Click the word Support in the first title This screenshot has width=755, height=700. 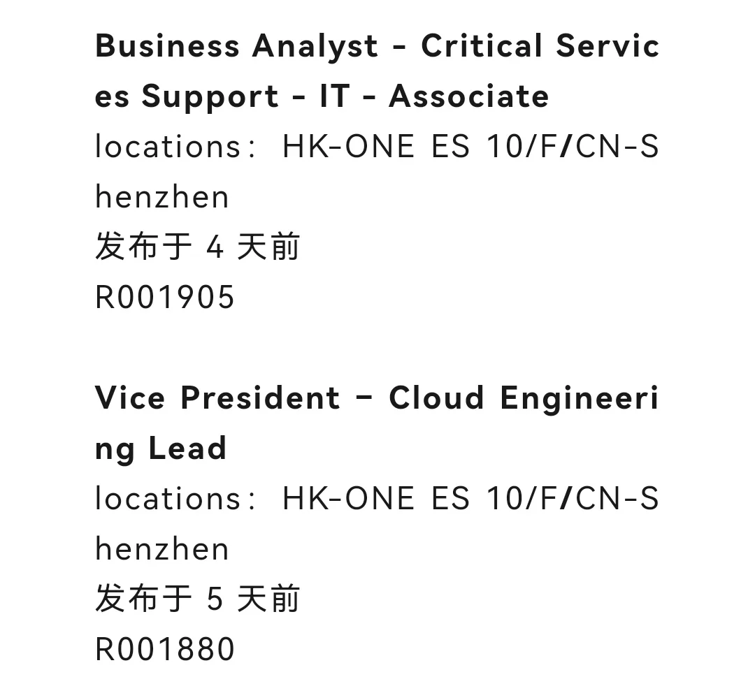click(x=210, y=98)
